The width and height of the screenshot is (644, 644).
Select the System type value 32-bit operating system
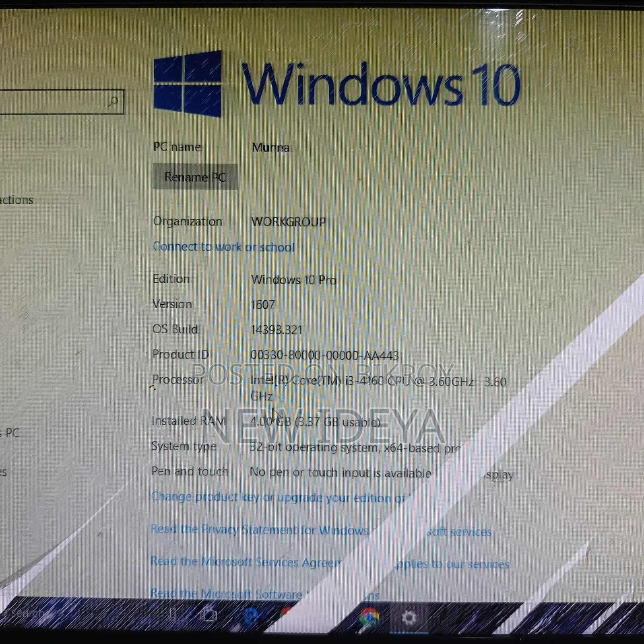coord(355,448)
